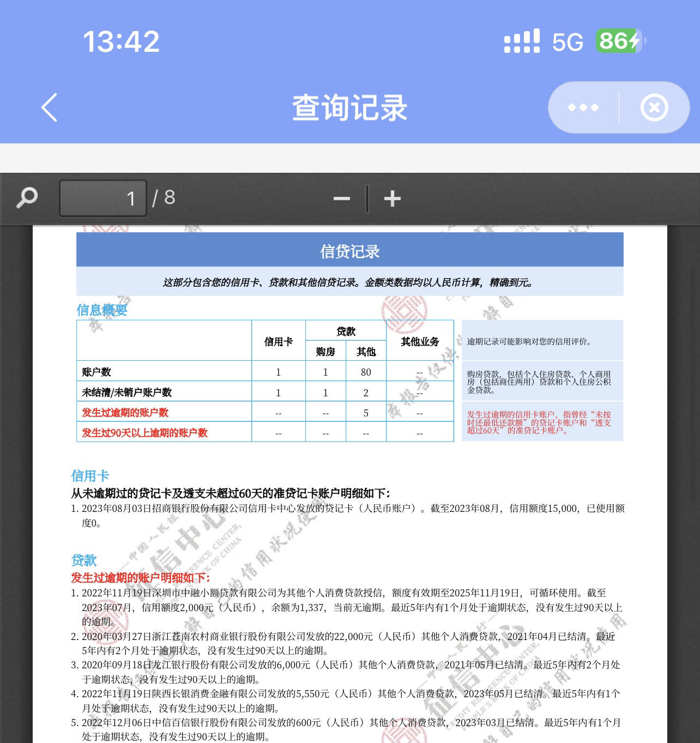Select the 从未逾期过的贷记卡 subheading

click(x=231, y=493)
